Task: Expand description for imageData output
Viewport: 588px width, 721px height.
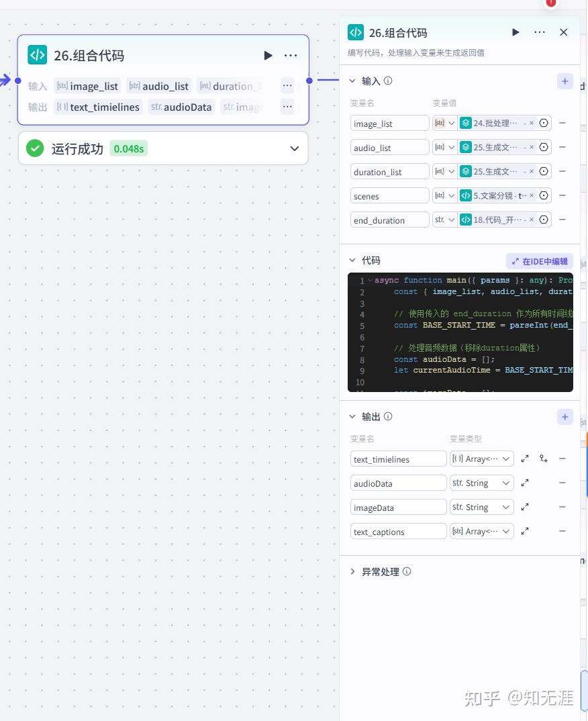Action: click(524, 507)
